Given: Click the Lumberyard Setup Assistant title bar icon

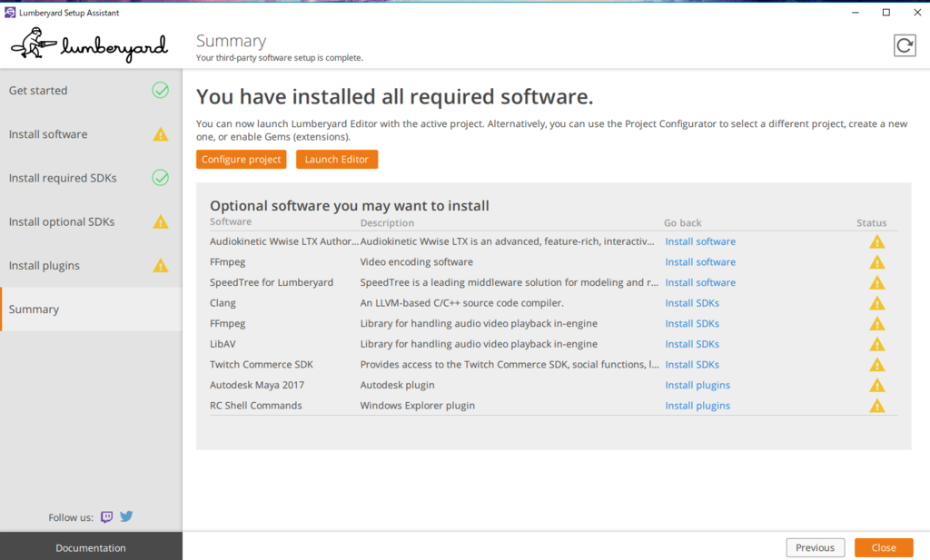Looking at the screenshot, I should [10, 13].
